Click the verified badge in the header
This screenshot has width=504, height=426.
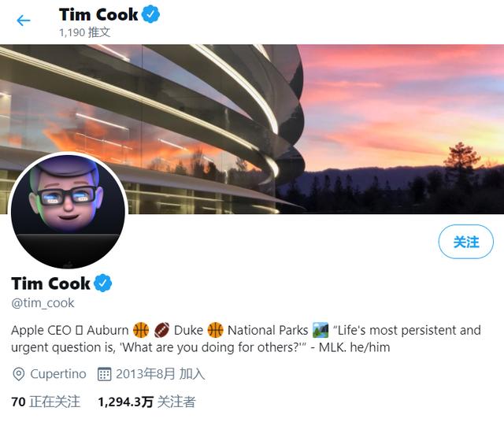pos(151,14)
